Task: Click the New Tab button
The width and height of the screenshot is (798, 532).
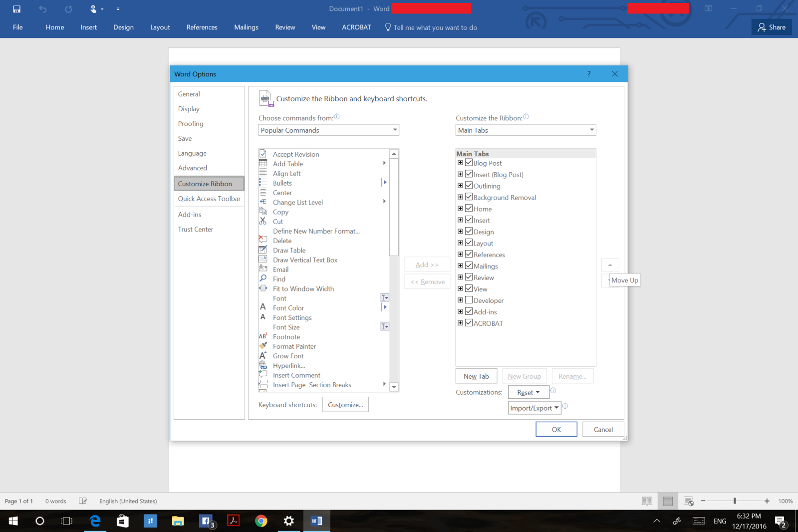Action: click(x=476, y=376)
